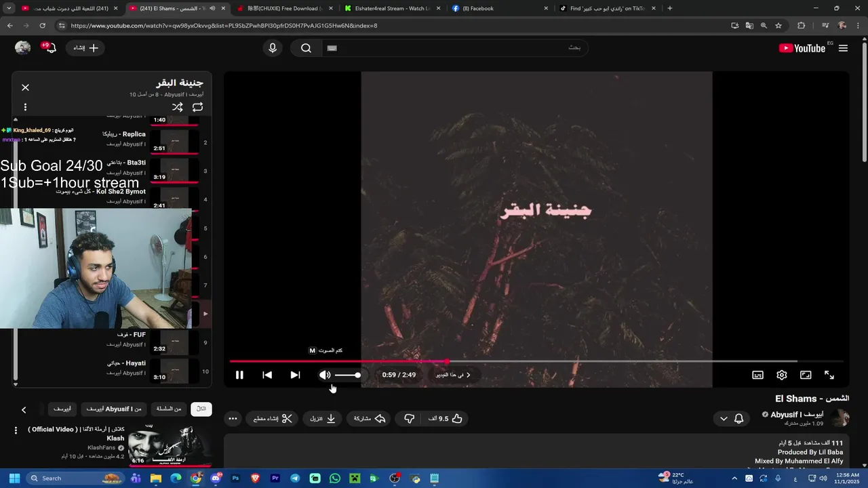Click the address bar URL
This screenshot has width=868, height=488.
point(224,26)
